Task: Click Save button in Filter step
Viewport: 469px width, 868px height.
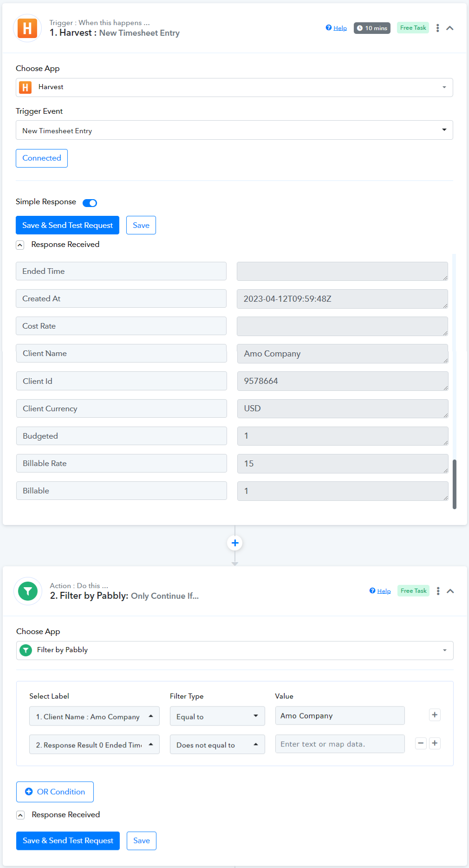Action: (142, 841)
